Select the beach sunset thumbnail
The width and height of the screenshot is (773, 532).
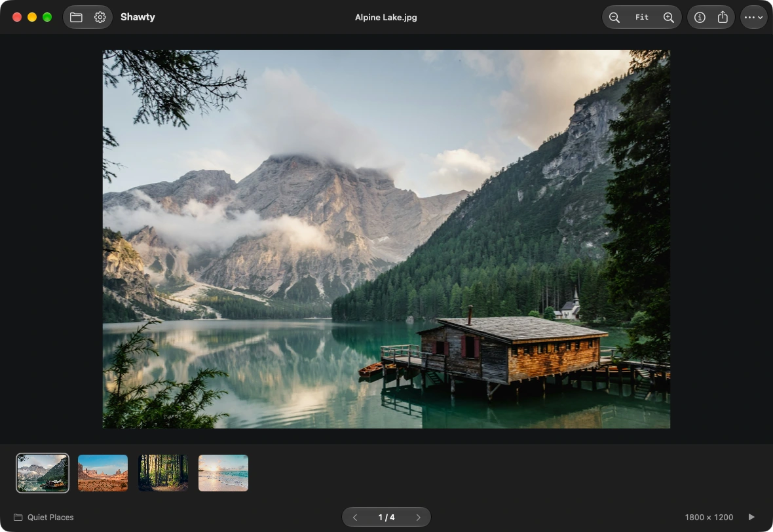pos(223,473)
